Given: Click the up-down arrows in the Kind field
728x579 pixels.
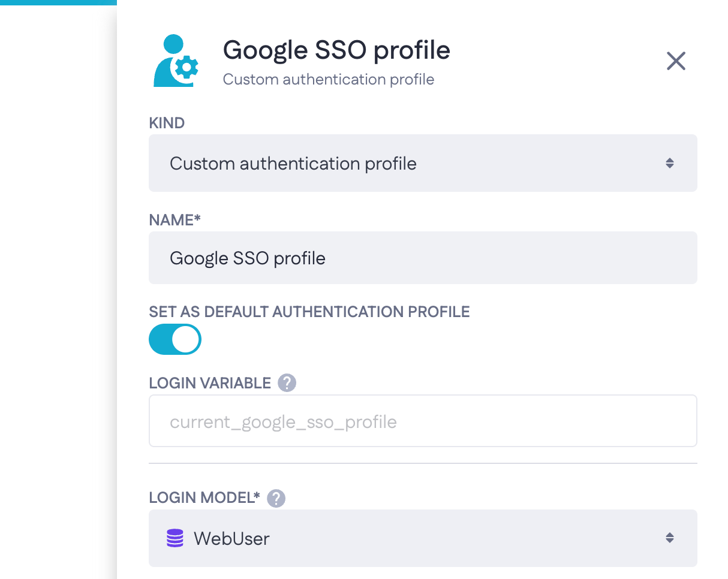Looking at the screenshot, I should [x=670, y=163].
